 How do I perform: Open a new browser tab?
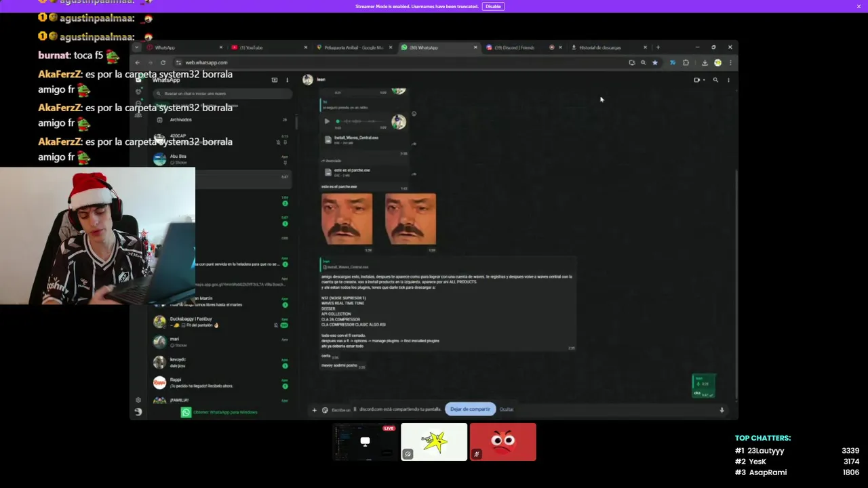pyautogui.click(x=658, y=47)
